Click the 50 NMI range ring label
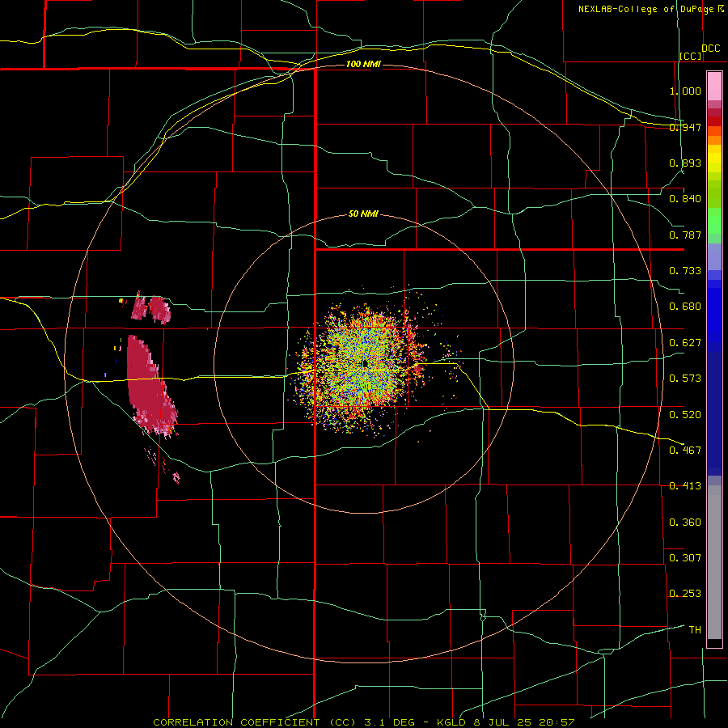 tap(363, 214)
